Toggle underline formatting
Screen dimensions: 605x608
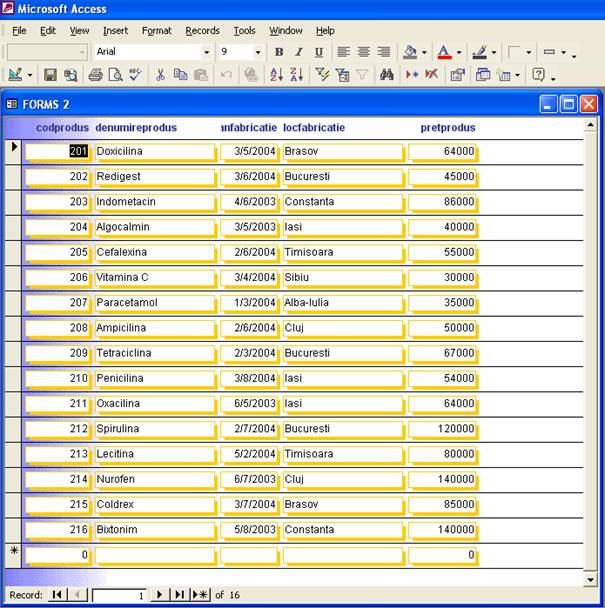(x=319, y=52)
